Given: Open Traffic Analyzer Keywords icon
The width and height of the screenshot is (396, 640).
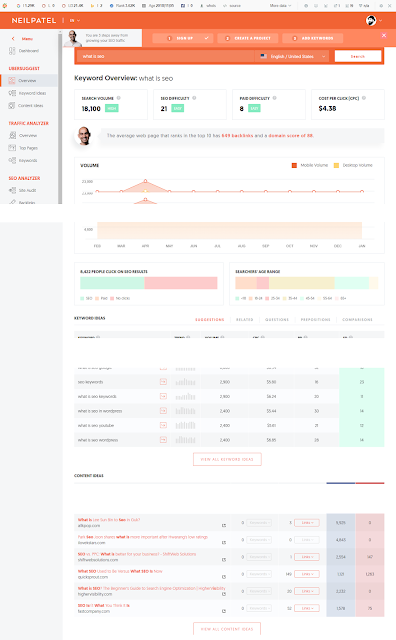Looking at the screenshot, I should coord(12,160).
